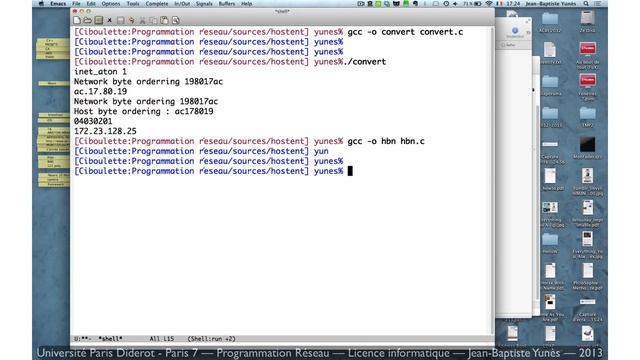The height and width of the screenshot is (360, 640).
Task: Open Notification Center list icon
Action: click(598, 4)
